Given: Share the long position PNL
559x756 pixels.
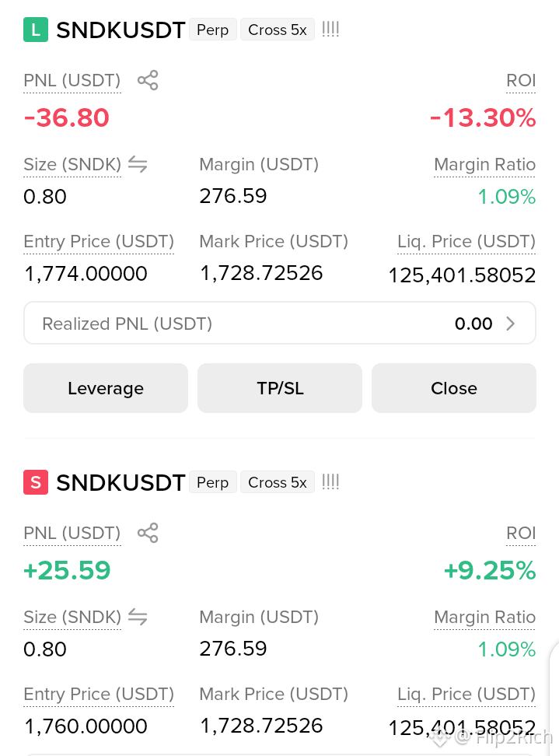Looking at the screenshot, I should (x=148, y=80).
